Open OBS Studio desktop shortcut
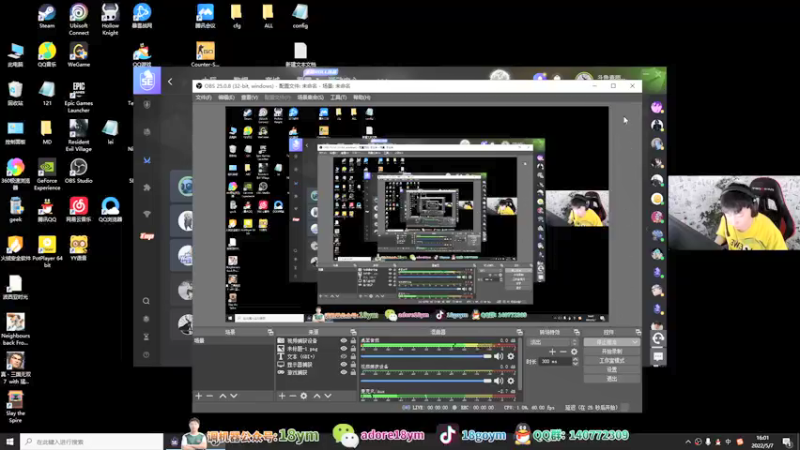This screenshot has width=800, height=450. (79, 171)
